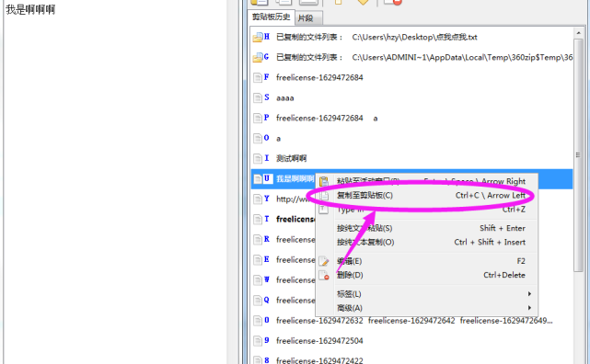
Task: Open the 片段 tab
Action: pyautogui.click(x=308, y=18)
